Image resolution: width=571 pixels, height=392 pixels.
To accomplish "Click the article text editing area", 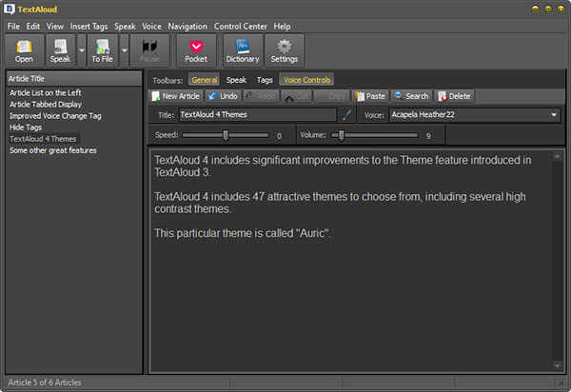I will click(351, 261).
